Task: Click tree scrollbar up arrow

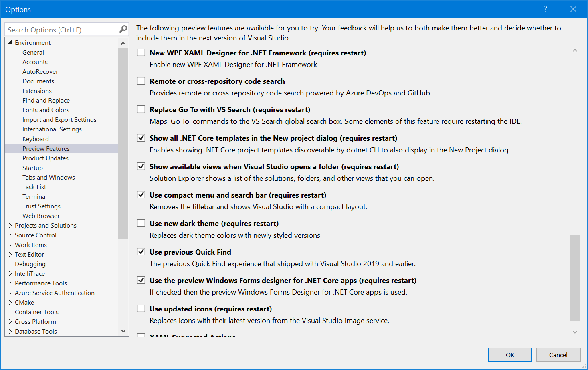Action: coord(123,43)
